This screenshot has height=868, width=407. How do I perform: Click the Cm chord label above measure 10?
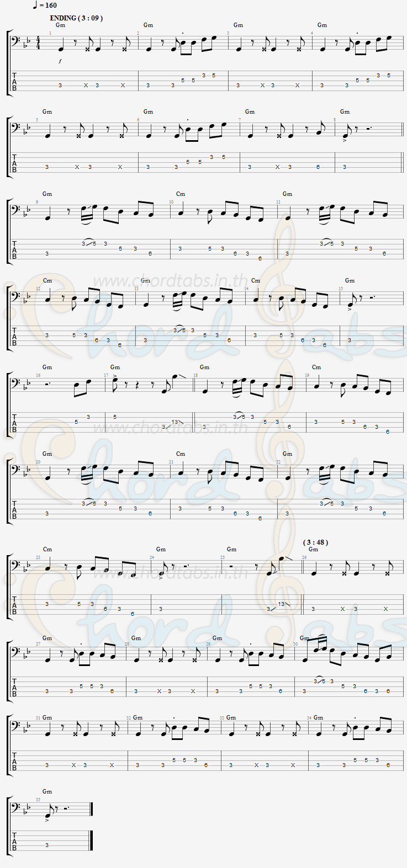(x=181, y=194)
